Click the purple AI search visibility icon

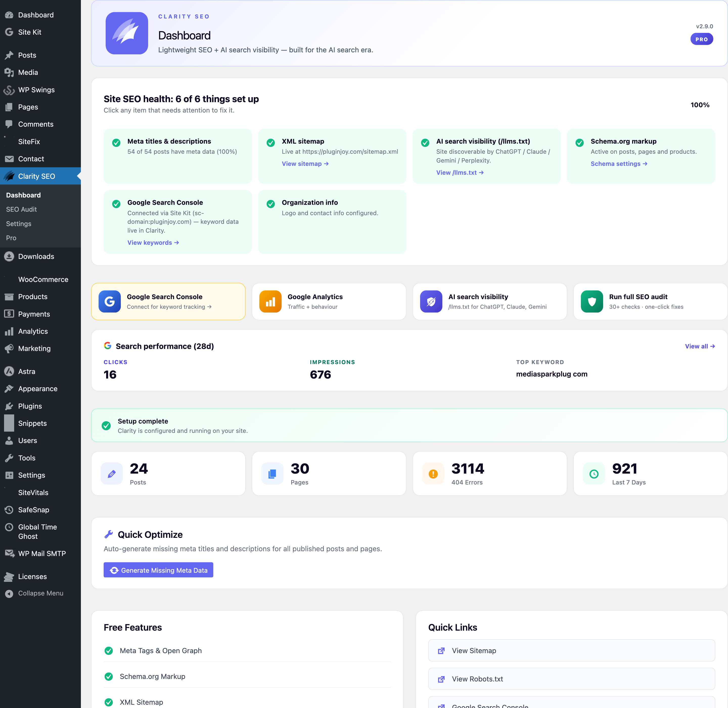pos(431,302)
